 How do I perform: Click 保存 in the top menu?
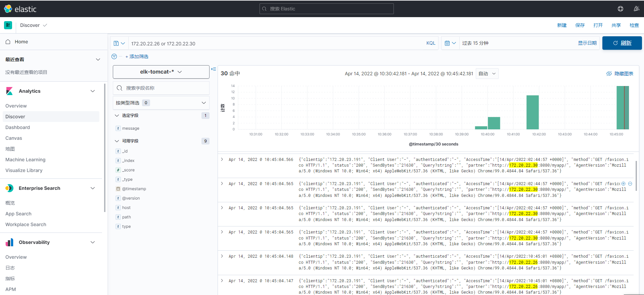tap(580, 25)
